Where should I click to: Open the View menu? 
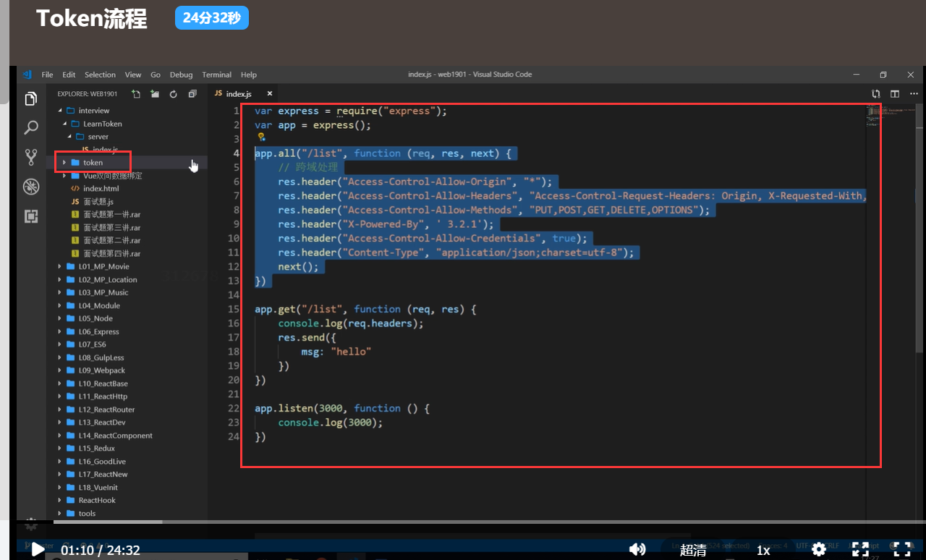click(133, 75)
